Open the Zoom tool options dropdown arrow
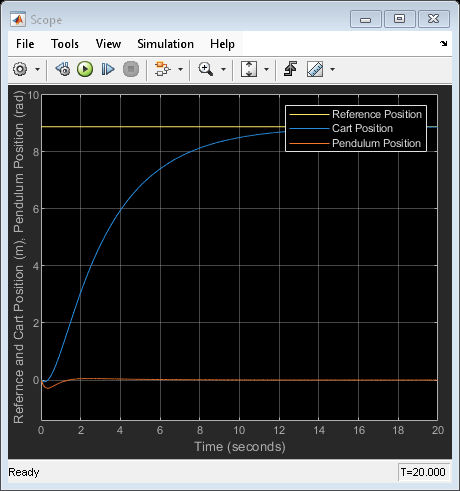Viewport: 460px width, 491px height. (223, 69)
